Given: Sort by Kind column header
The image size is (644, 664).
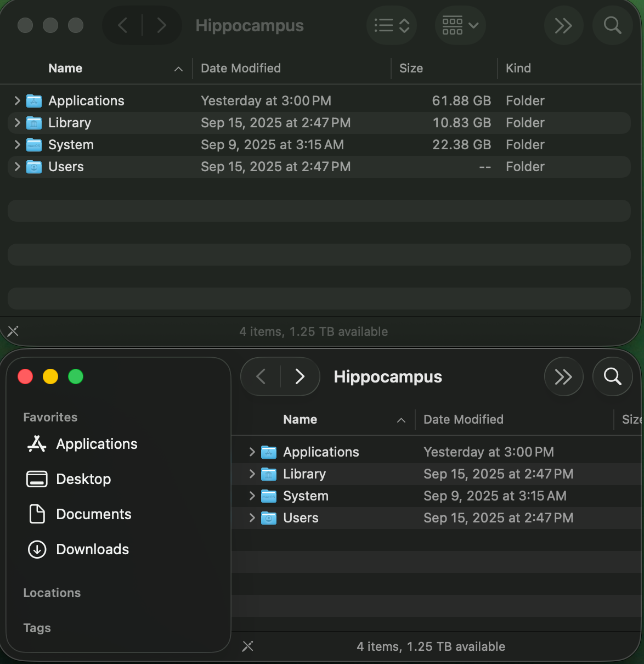Looking at the screenshot, I should [x=518, y=69].
